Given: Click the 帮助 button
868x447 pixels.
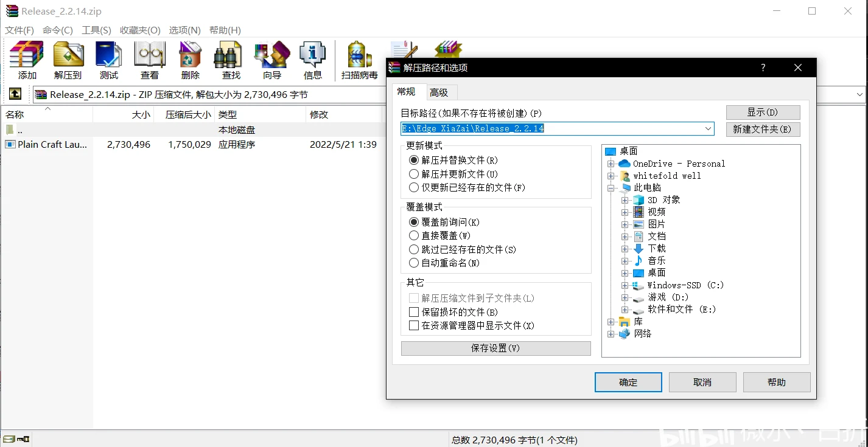Looking at the screenshot, I should point(777,383).
